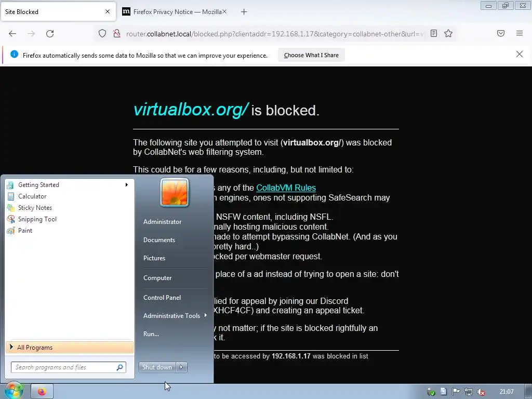The height and width of the screenshot is (399, 532).
Task: Open Documents from Start menu
Action: (x=159, y=240)
